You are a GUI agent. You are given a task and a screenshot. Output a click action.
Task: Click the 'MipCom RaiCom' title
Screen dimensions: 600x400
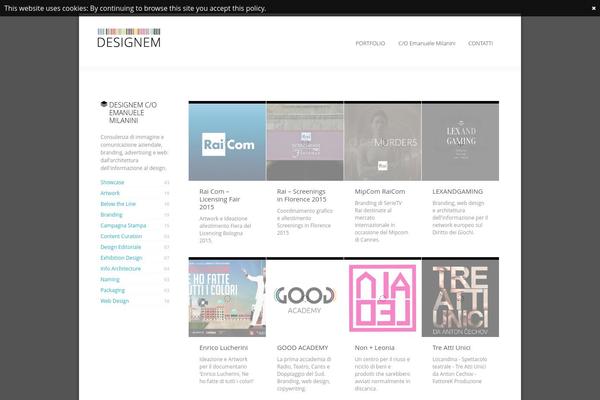(x=380, y=191)
